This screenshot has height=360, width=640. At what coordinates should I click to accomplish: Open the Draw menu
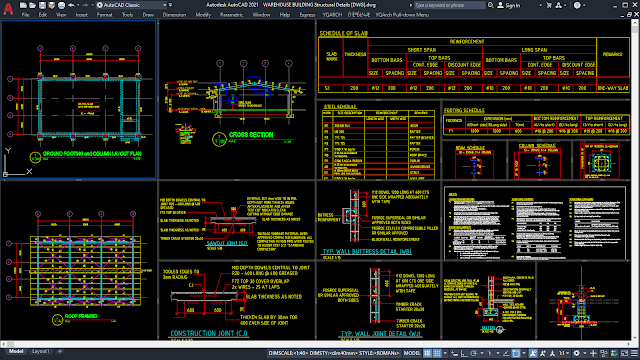148,15
